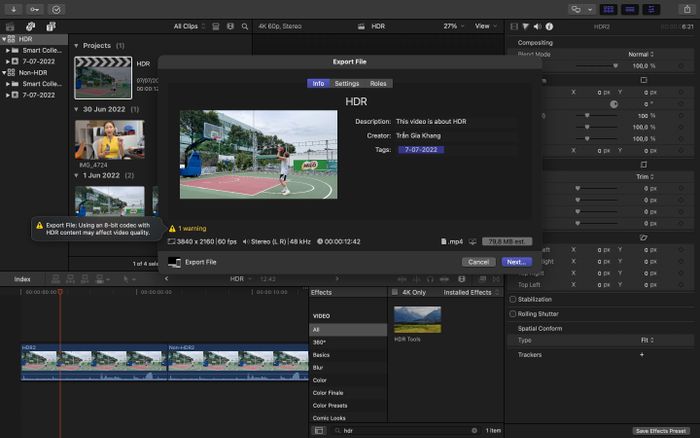Image resolution: width=700 pixels, height=438 pixels.
Task: Enable the Rolling Shutter checkbox
Action: tap(512, 314)
